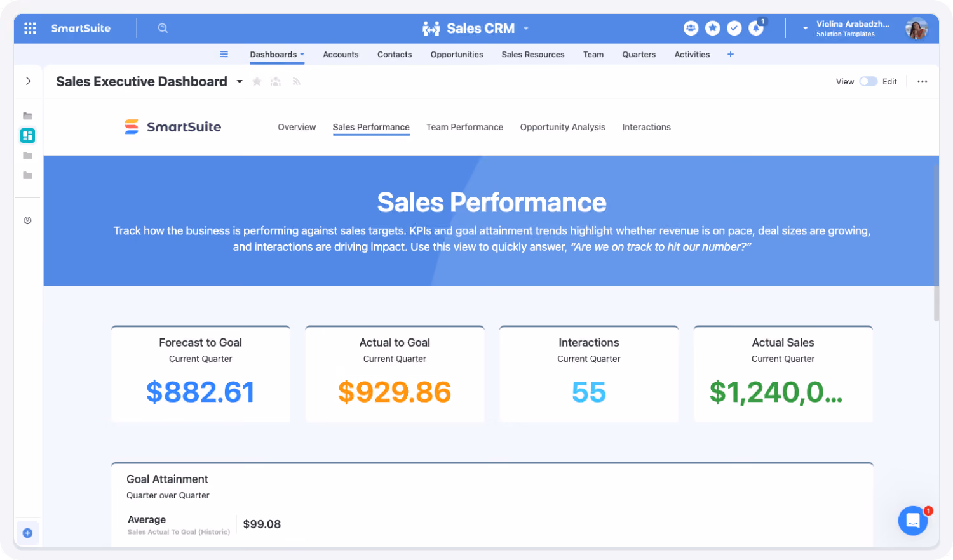
Task: Click the folder icon directly below dashboard icon
Action: (27, 156)
